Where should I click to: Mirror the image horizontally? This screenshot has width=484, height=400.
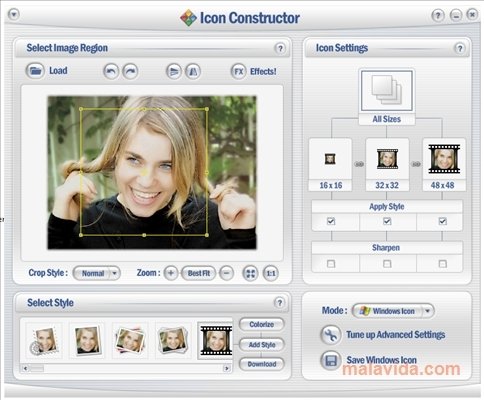pyautogui.click(x=193, y=71)
